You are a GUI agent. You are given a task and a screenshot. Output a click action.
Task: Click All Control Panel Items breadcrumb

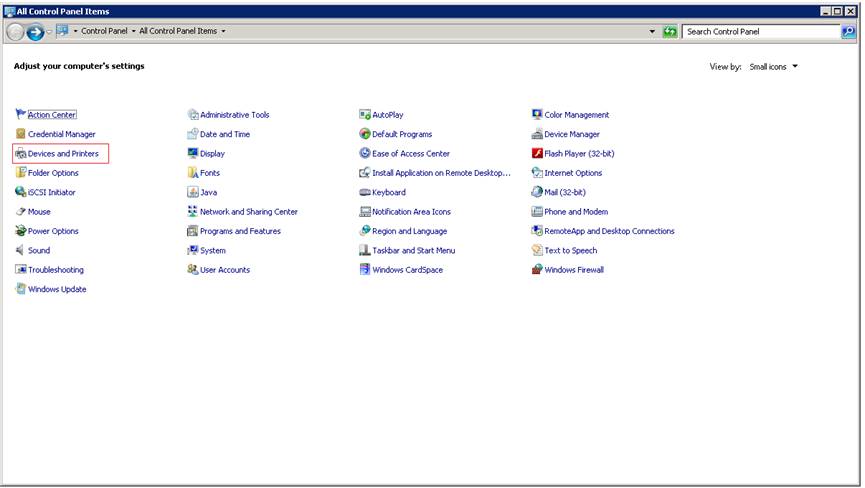click(178, 31)
